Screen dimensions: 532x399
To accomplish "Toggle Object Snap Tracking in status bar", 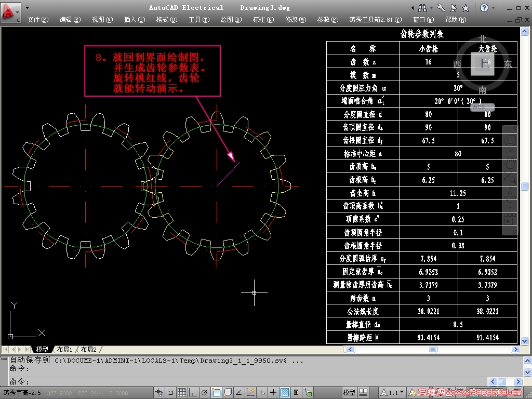I will 239,393.
